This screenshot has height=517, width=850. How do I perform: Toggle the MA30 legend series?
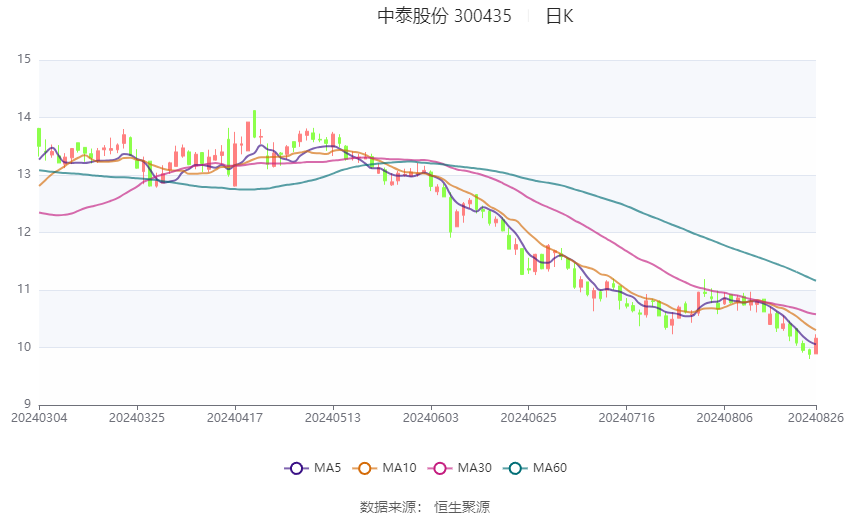pos(460,468)
